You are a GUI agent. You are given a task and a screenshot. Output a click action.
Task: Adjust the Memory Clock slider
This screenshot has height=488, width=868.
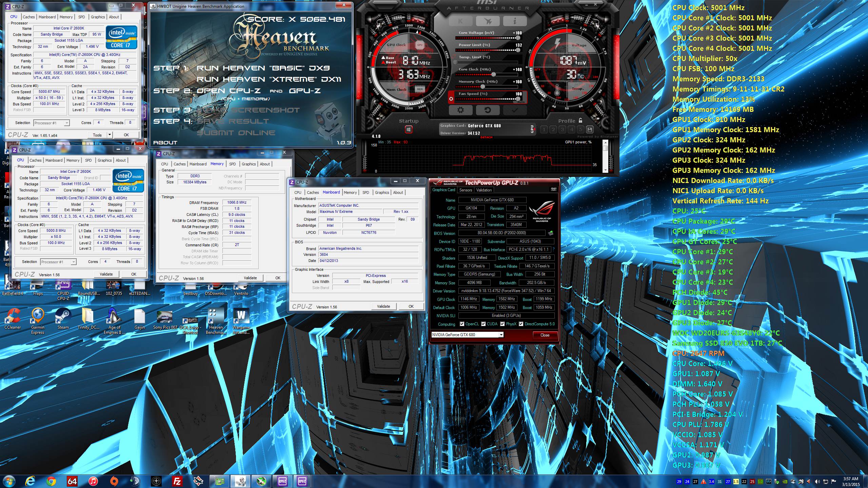click(x=487, y=87)
